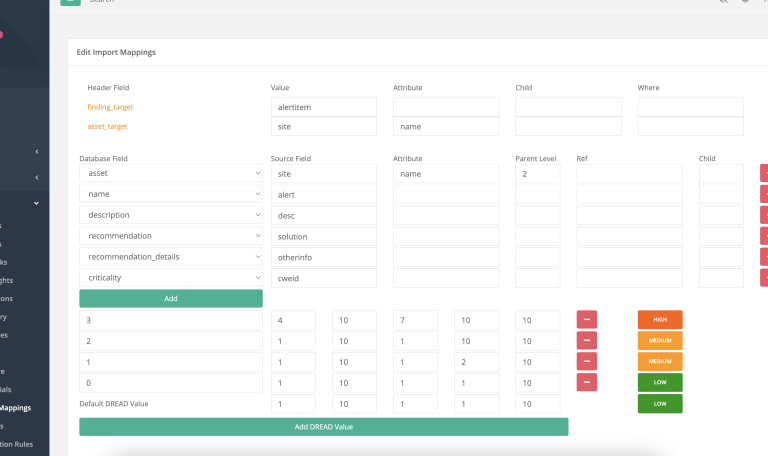This screenshot has height=456, width=768.
Task: Click the Add DREAD Value button
Action: pyautogui.click(x=324, y=427)
